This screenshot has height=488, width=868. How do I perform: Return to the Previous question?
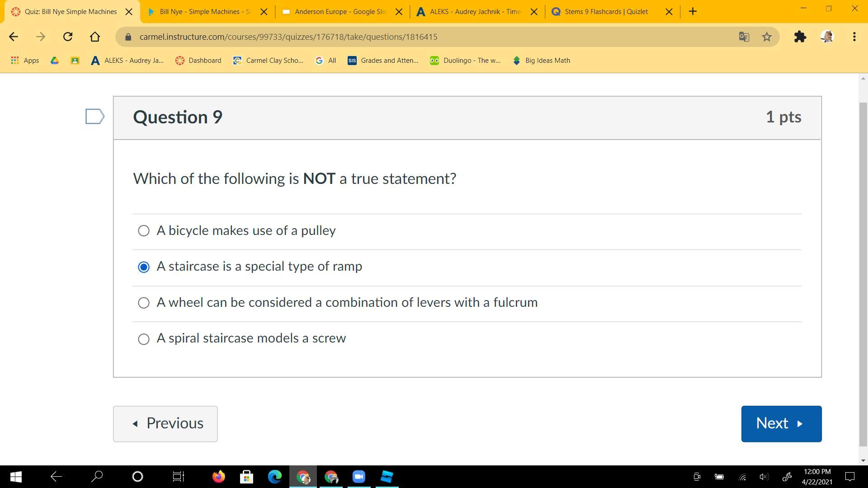coord(165,423)
